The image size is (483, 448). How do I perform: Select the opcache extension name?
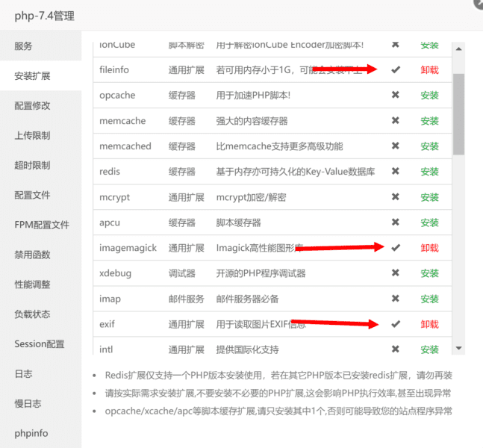pyautogui.click(x=117, y=96)
